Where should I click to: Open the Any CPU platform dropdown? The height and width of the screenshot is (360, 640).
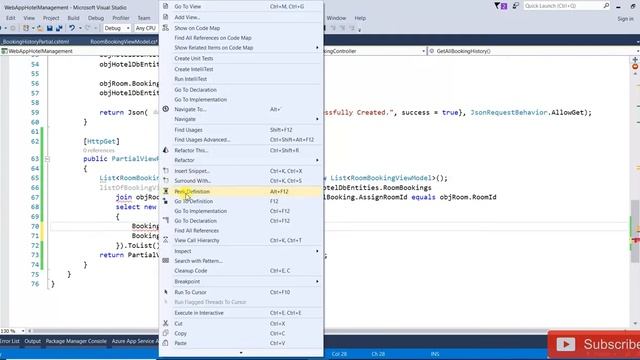coord(146,28)
